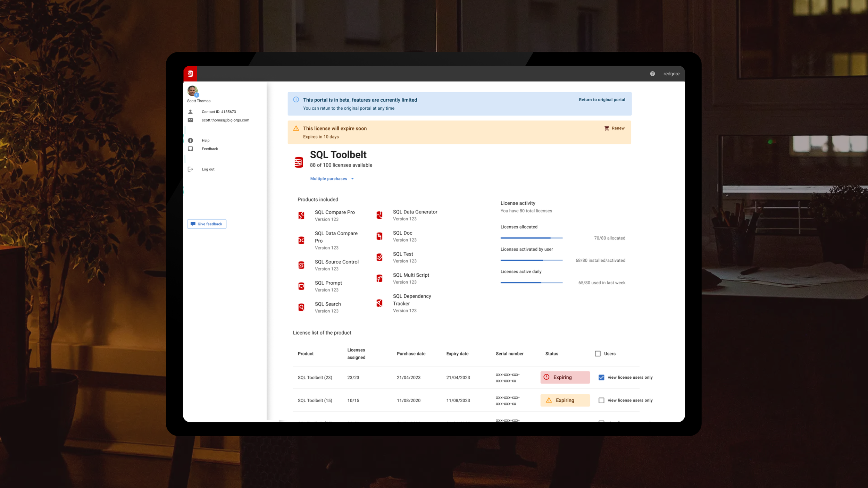Click the Renew button
This screenshot has height=488, width=868.
[615, 128]
